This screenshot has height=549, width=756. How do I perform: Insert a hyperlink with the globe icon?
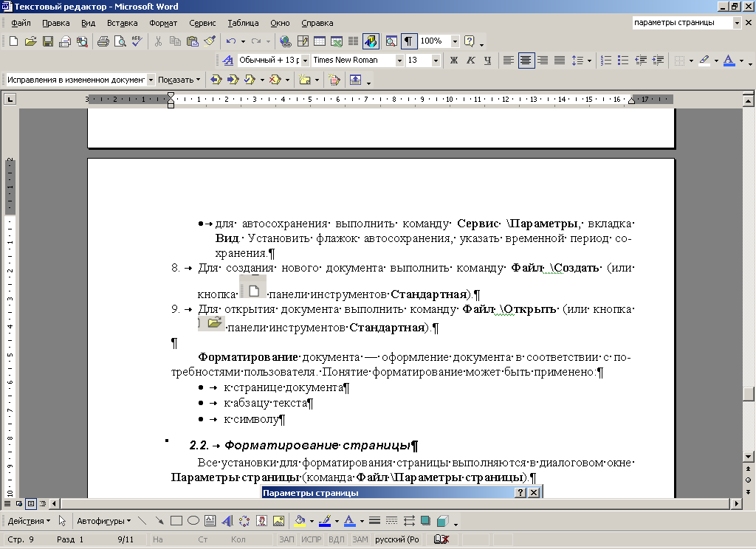click(286, 41)
